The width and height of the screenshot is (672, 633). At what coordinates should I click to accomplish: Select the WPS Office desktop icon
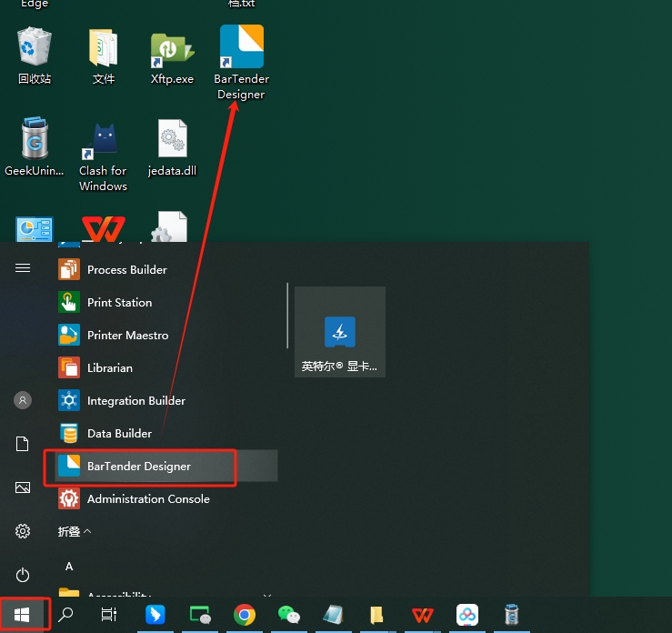[104, 228]
